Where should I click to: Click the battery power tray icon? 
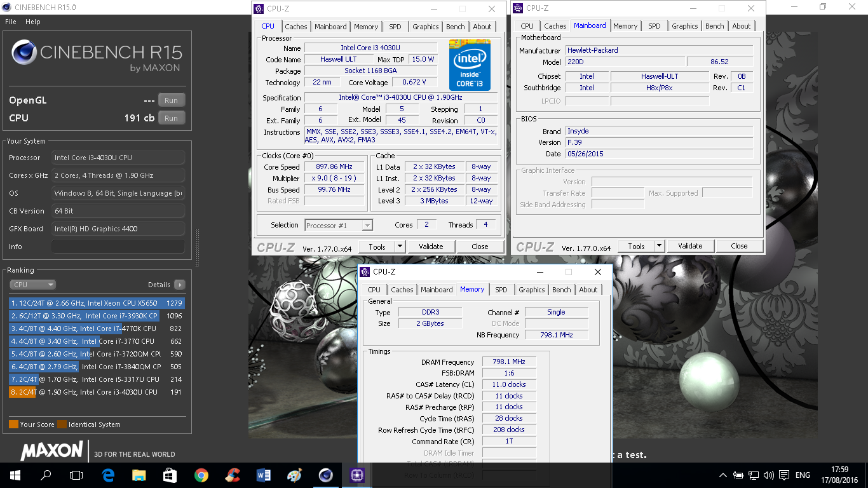(738, 475)
